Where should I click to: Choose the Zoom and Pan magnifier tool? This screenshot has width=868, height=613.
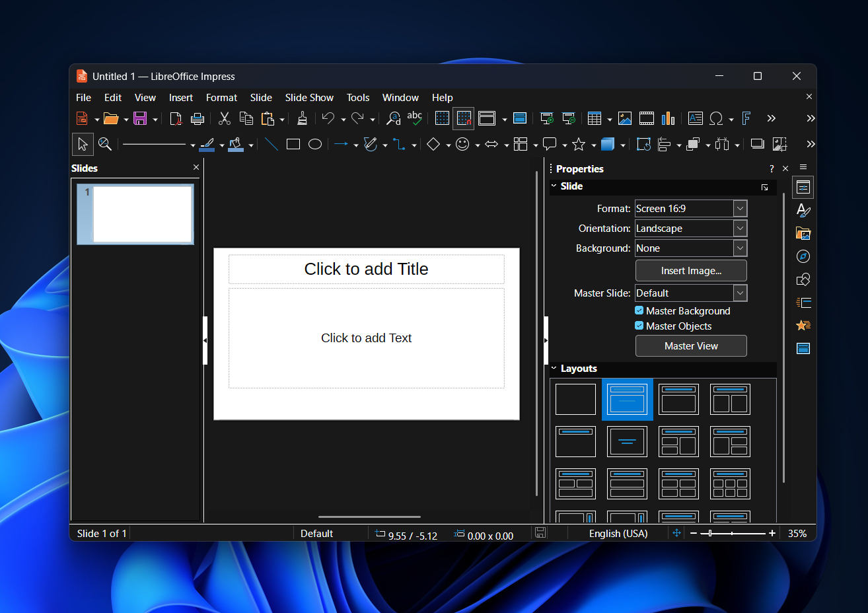(104, 144)
